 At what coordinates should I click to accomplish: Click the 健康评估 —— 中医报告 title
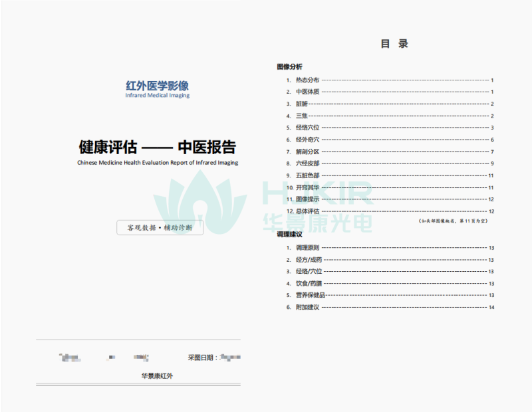[x=157, y=146]
